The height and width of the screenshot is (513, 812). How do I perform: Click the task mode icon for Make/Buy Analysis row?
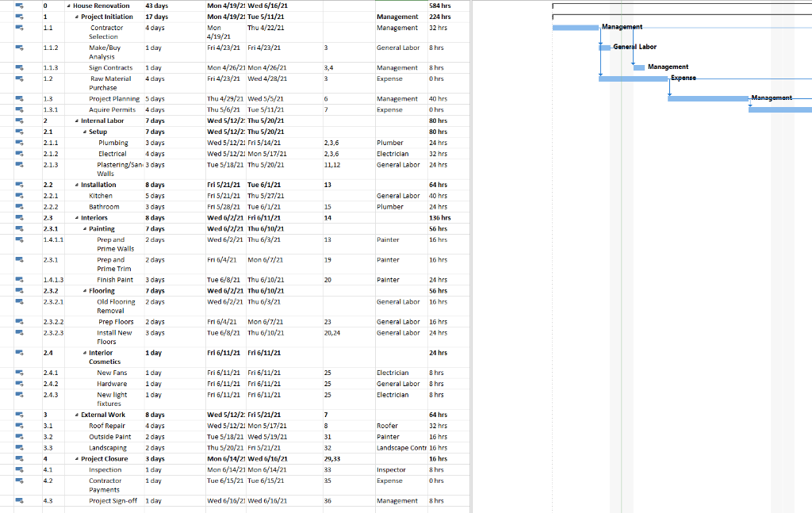tap(19, 48)
